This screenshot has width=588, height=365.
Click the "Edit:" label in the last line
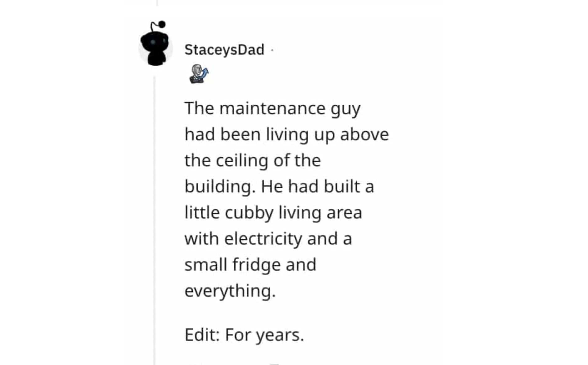click(x=202, y=335)
